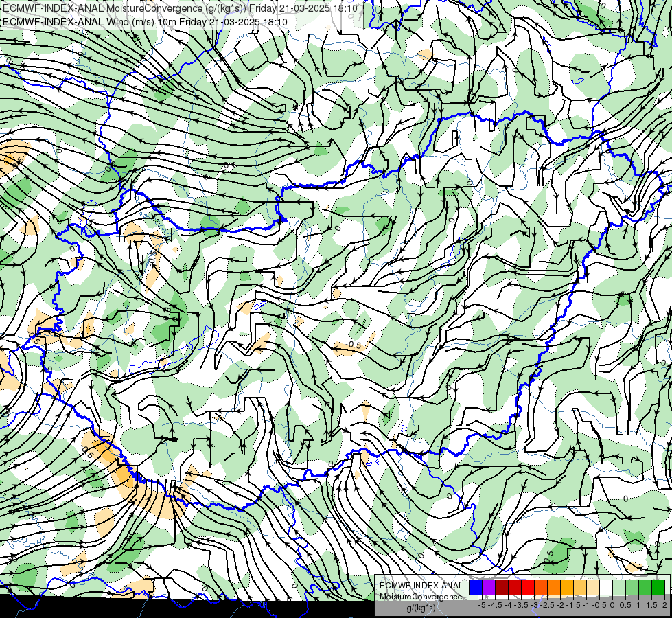The height and width of the screenshot is (618, 672).
Task: Click the orange swatch between -2.5 and -2
Action: 554,588
